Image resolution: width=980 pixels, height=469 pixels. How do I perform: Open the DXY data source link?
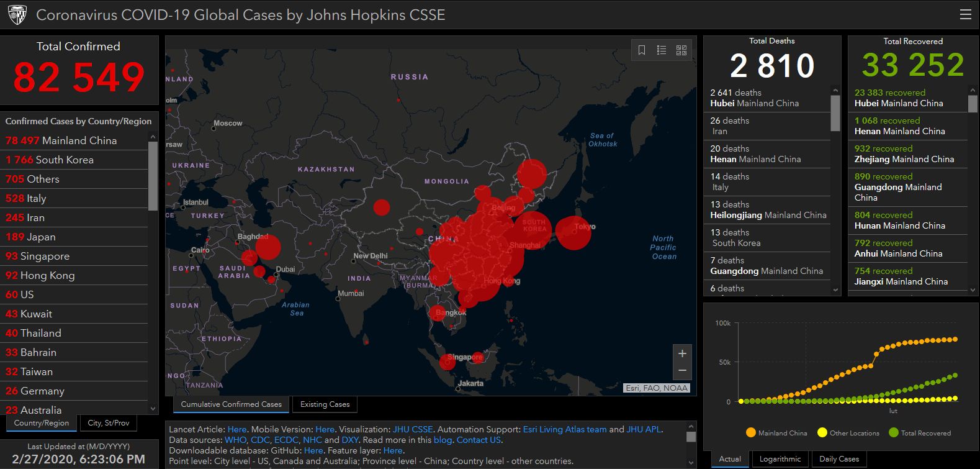point(350,440)
